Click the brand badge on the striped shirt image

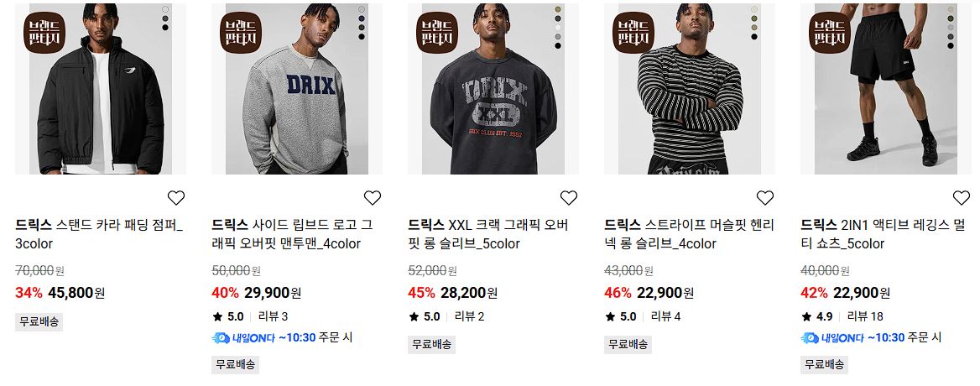click(x=633, y=33)
